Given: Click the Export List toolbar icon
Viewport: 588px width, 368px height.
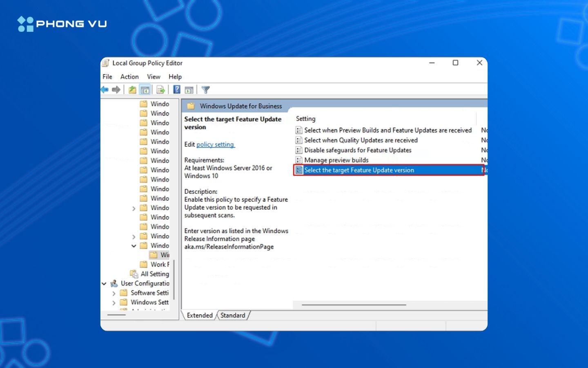Looking at the screenshot, I should 160,90.
